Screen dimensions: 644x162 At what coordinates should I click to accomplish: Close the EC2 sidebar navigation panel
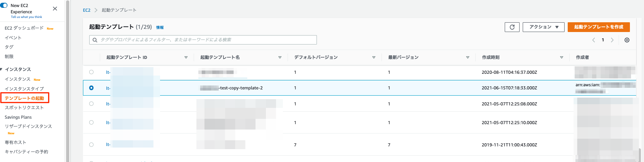tap(55, 9)
